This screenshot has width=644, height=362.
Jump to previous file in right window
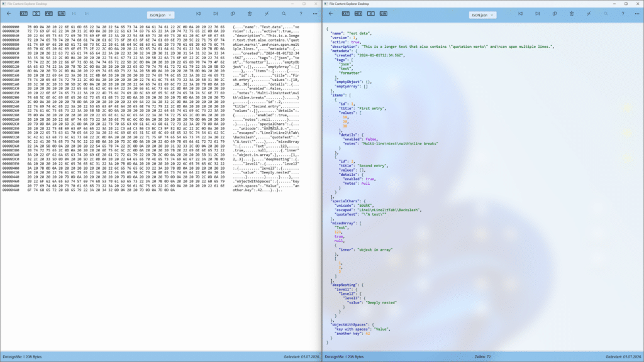(x=520, y=14)
